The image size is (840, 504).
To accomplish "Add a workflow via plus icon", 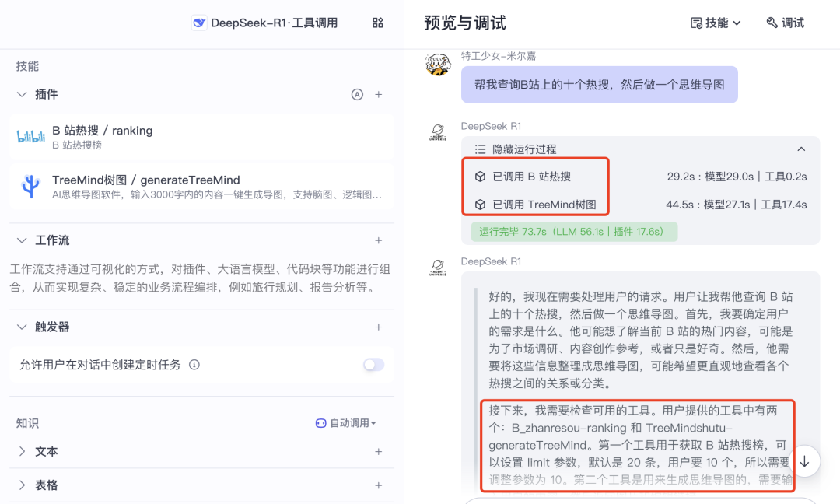I will coord(378,240).
